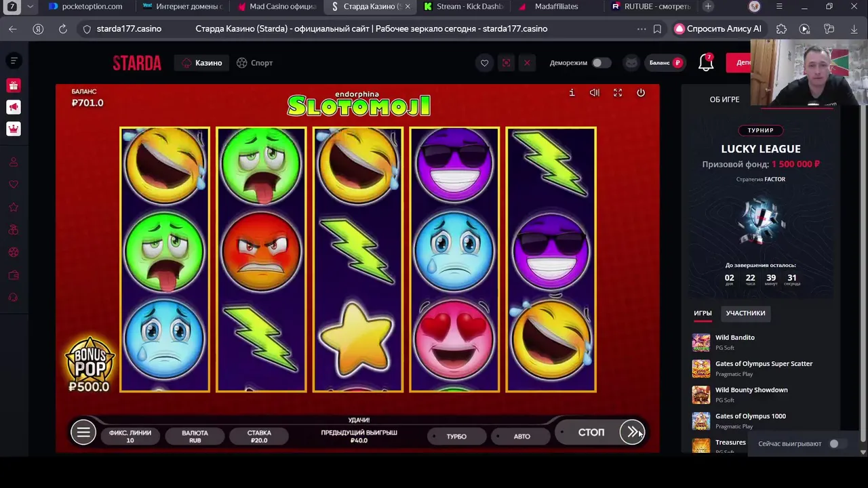This screenshot has height=488, width=868.
Task: Click the game power exit icon
Action: point(641,93)
